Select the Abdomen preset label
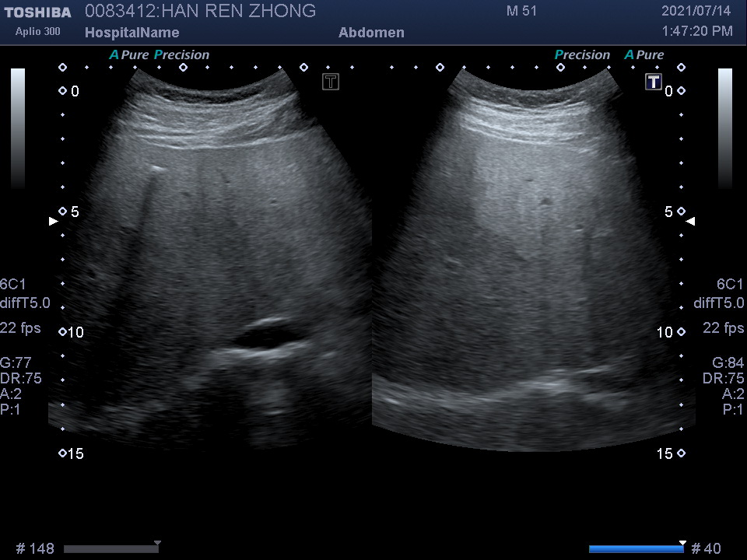 (x=371, y=33)
